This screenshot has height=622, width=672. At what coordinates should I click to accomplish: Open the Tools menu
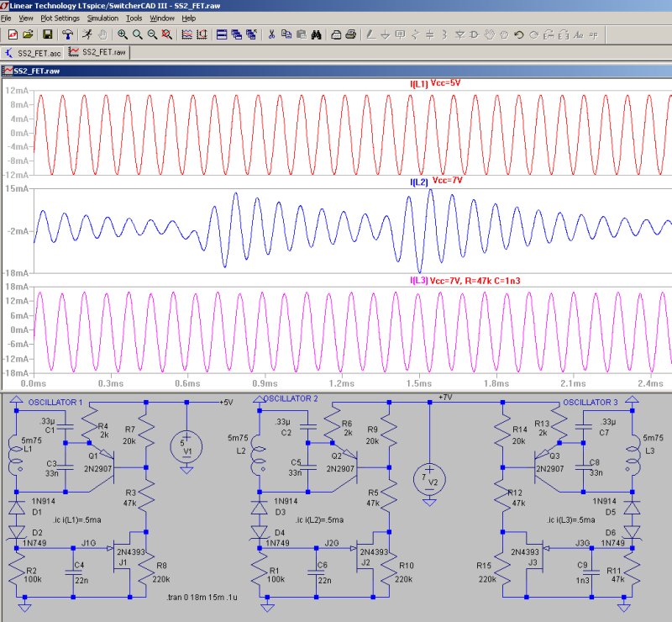pos(134,18)
